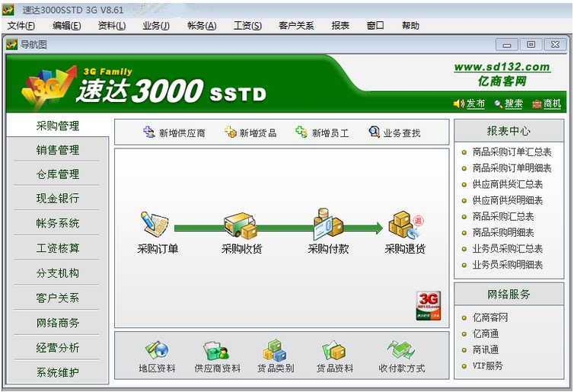Viewport: 574px width, 392px height.
Task: Switch to 帐务系统 in the sidebar
Action: click(57, 223)
